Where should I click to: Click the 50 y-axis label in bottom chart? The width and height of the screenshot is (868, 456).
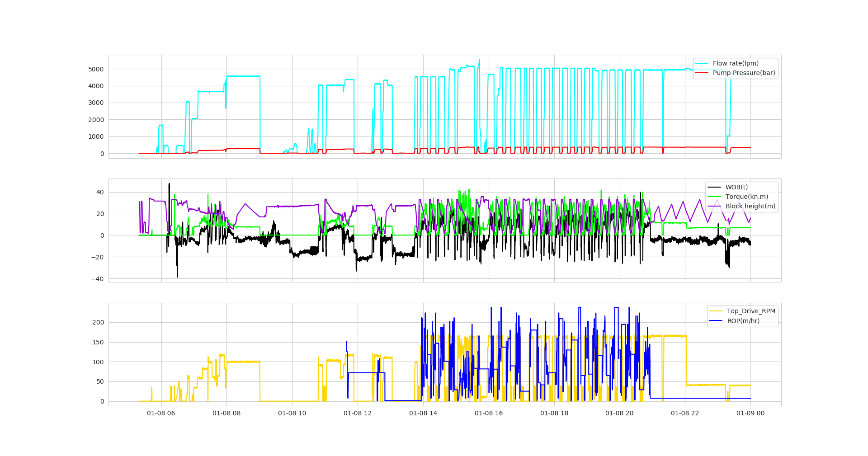pos(100,381)
